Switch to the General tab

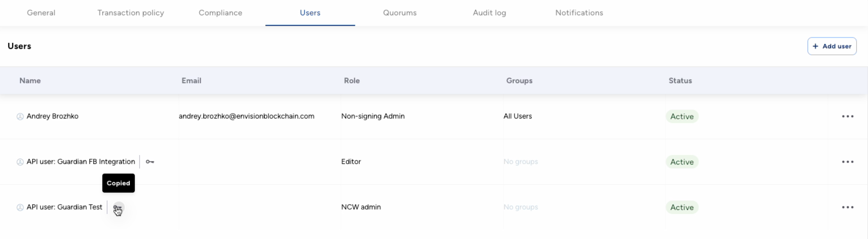(41, 13)
